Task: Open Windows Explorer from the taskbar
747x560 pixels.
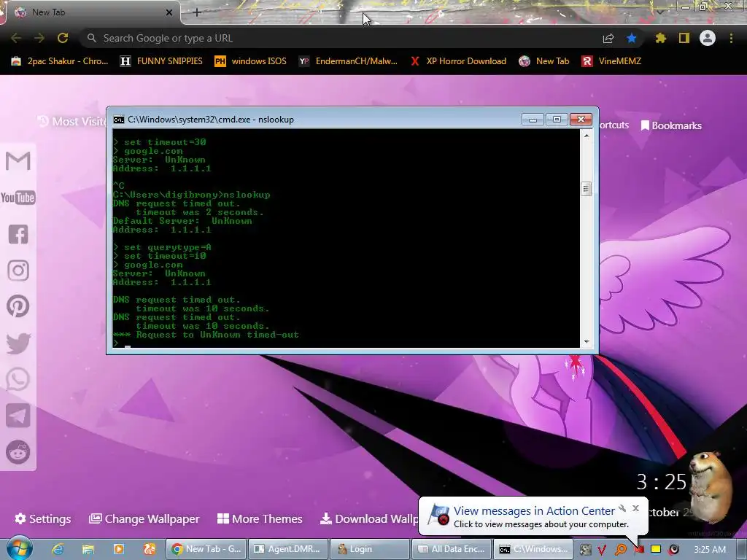Action: (88, 549)
